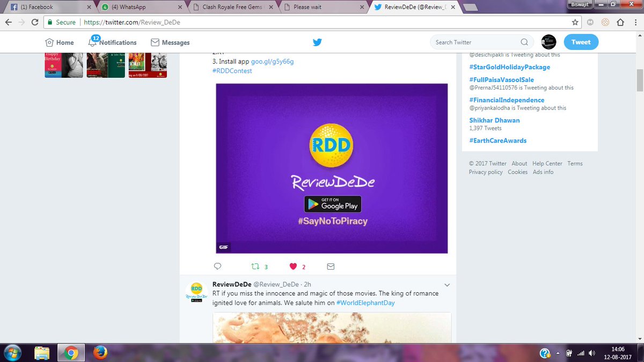Click the cookie extension icon in toolbar
This screenshot has width=644, height=362.
[605, 23]
